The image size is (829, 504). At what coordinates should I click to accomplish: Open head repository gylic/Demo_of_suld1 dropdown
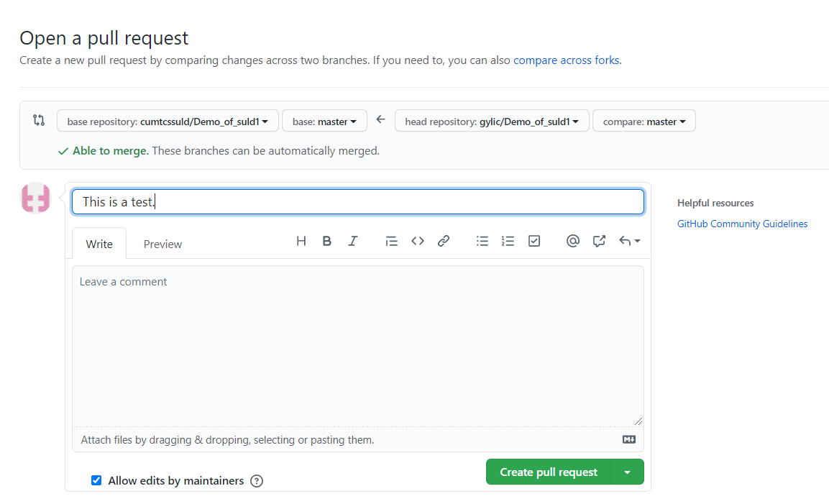click(492, 121)
